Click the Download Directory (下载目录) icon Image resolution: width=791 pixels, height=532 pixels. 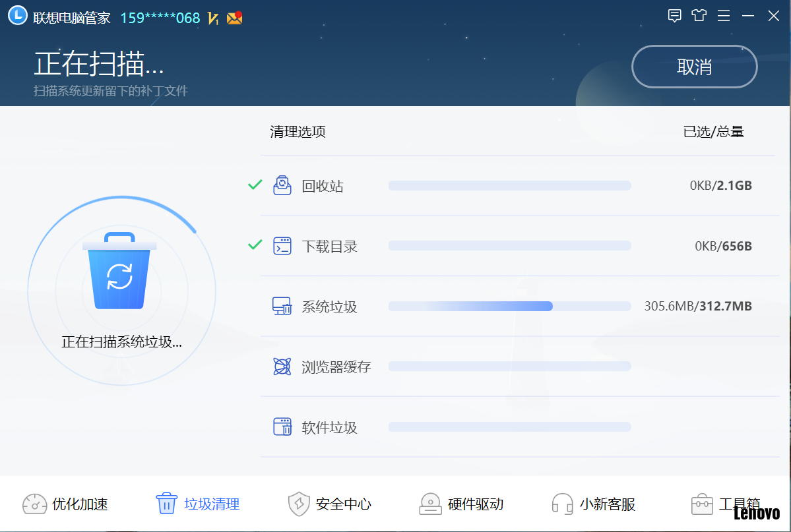point(282,245)
